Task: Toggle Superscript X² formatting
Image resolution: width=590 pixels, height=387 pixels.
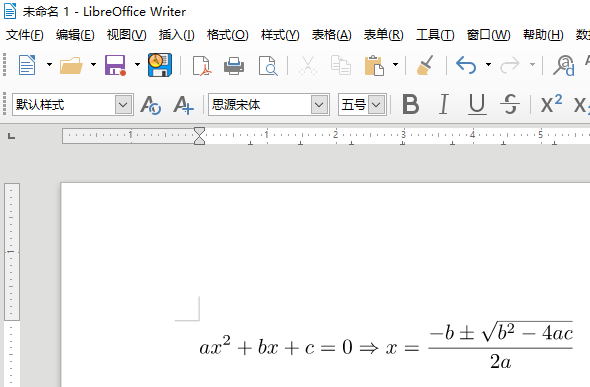Action: (551, 104)
